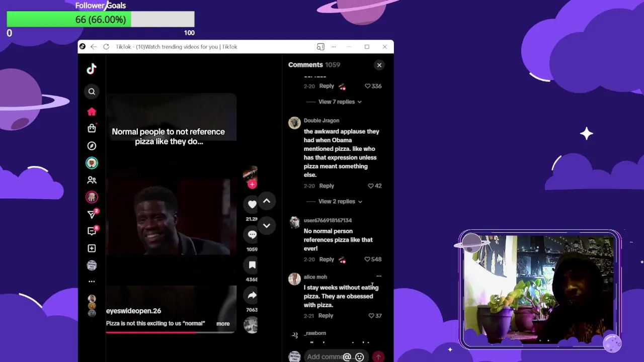Screen dimensions: 644x362
Task: Seek on the pink video progress bar
Action: 171,332
